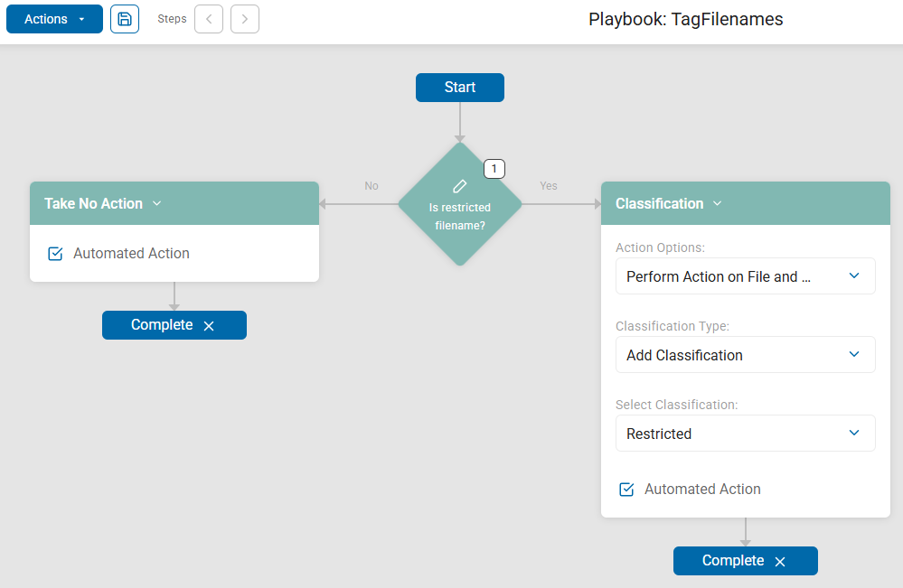This screenshot has height=588, width=903.
Task: Toggle Automated Action in Classification card
Action: [x=626, y=490]
